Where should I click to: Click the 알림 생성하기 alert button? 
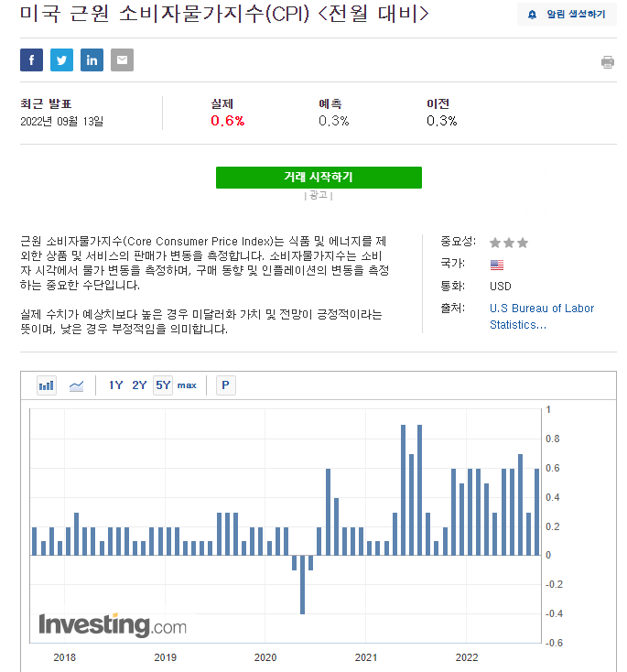tap(567, 14)
